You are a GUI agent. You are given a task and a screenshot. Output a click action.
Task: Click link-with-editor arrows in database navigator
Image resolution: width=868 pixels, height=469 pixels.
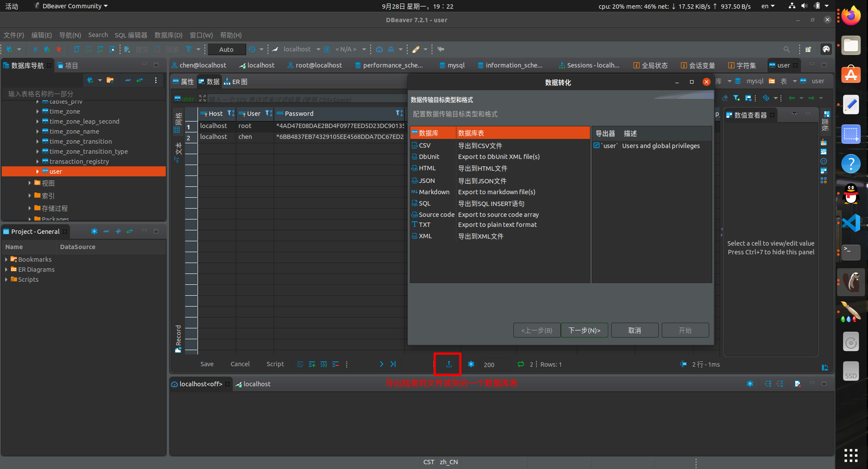140,80
